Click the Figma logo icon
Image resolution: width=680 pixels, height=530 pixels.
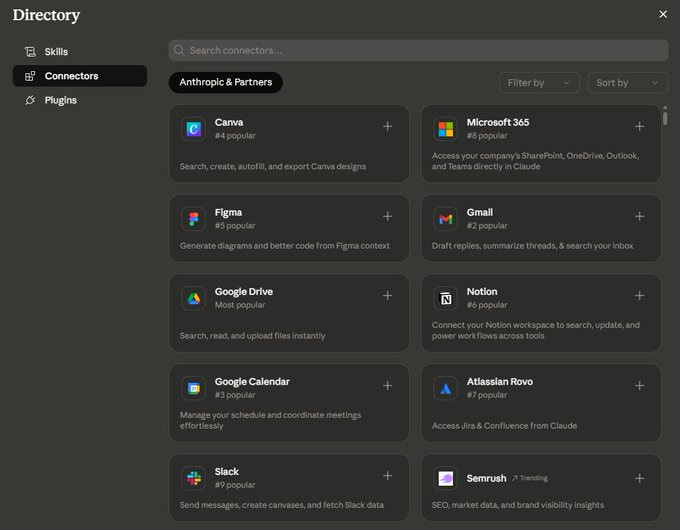(x=193, y=219)
